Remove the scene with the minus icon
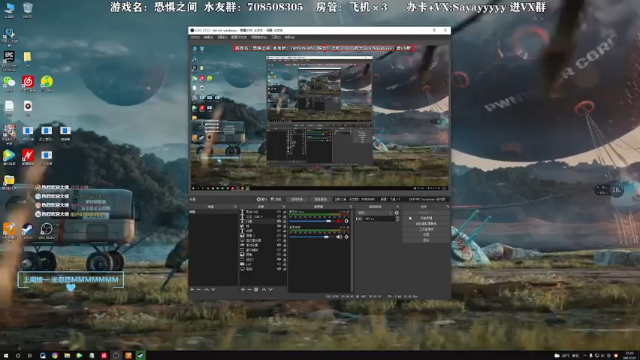 coord(199,289)
